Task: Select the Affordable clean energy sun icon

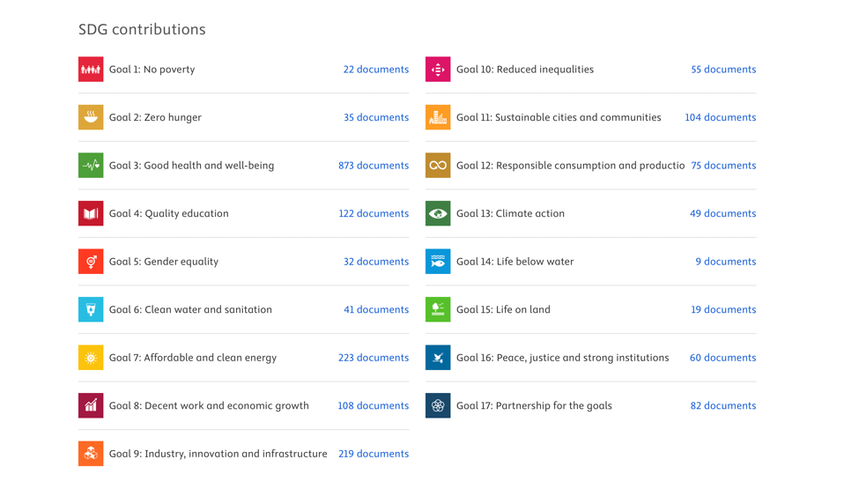Action: 91,358
